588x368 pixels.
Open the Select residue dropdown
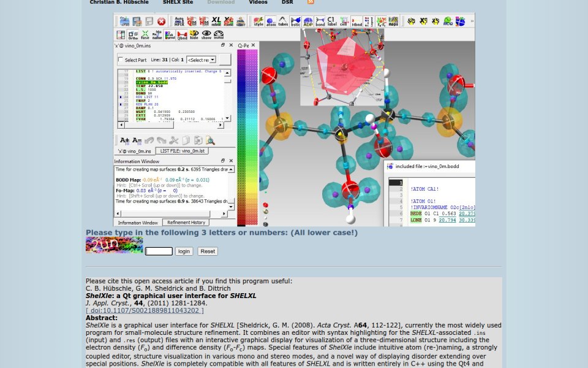pos(201,59)
